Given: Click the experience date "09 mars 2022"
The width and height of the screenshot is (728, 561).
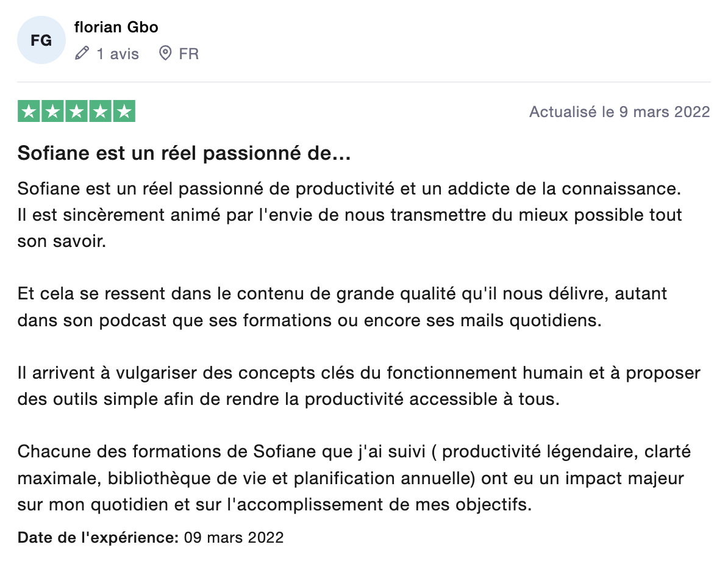Looking at the screenshot, I should pyautogui.click(x=234, y=537).
